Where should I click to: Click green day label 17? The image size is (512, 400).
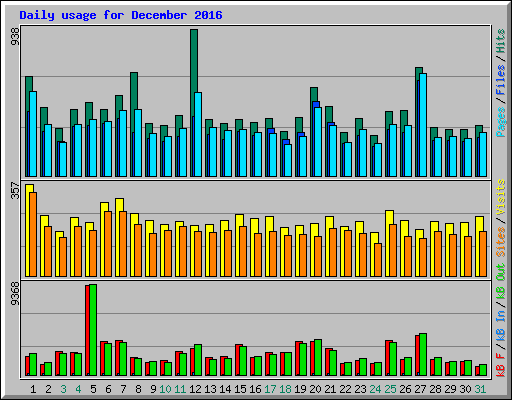coord(270,389)
